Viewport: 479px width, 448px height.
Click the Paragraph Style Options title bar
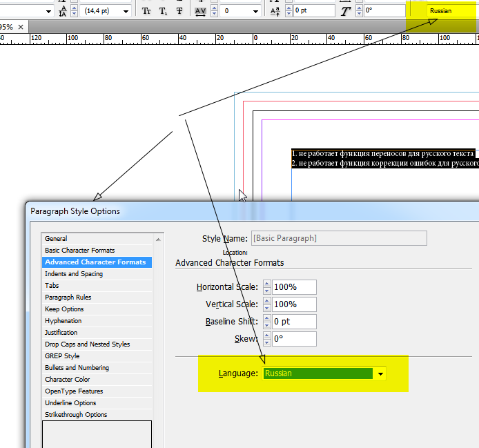click(253, 211)
